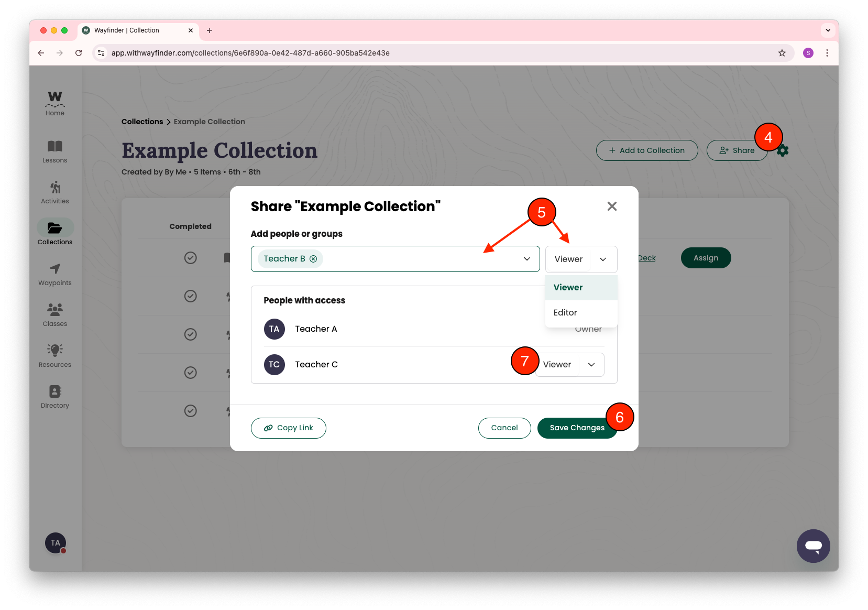Viewport: 868px width, 610px height.
Task: Click the browser forward arrow
Action: tap(60, 53)
